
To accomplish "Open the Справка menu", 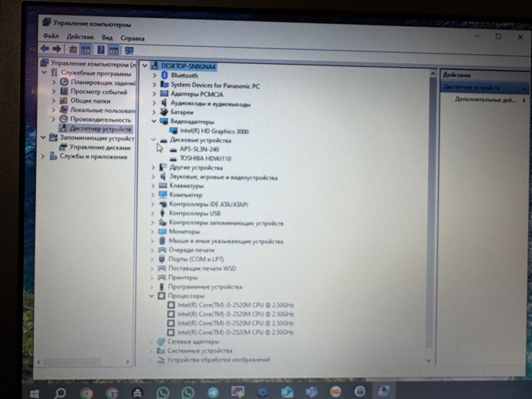I will [132, 38].
